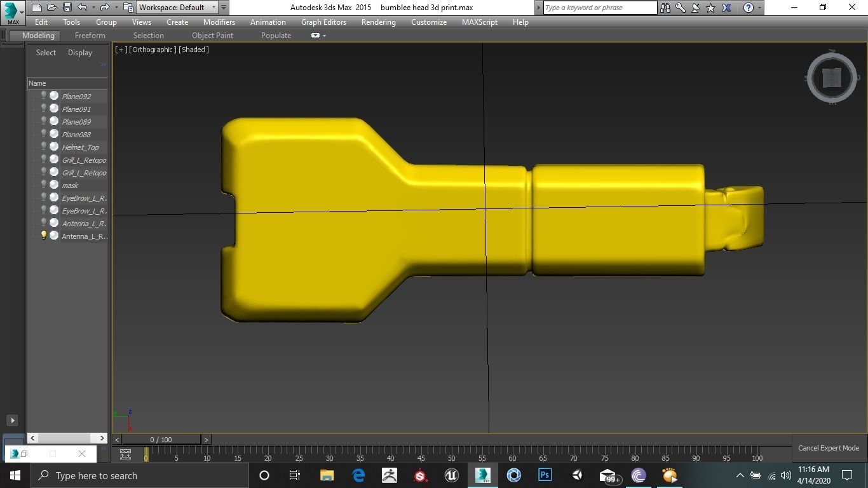This screenshot has width=868, height=488.
Task: Step time slider back with left arrow
Action: pos(117,440)
